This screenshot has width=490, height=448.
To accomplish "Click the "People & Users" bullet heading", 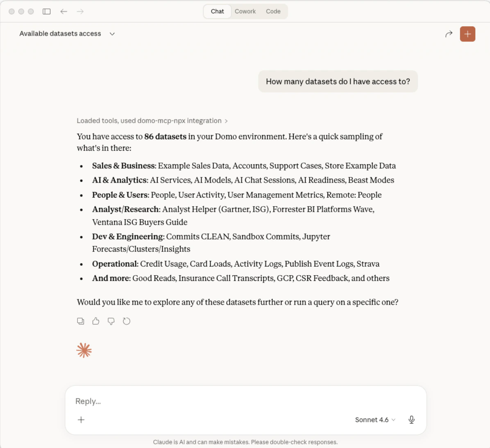I will [x=120, y=195].
